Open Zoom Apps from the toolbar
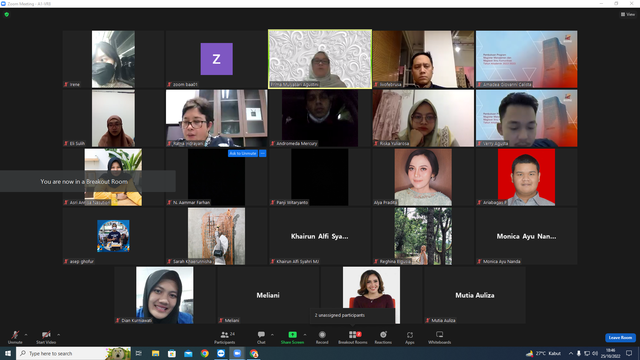 click(410, 337)
